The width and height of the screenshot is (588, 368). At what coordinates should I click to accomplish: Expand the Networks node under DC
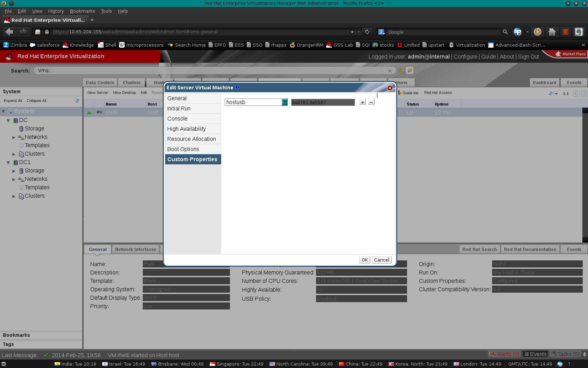14,137
